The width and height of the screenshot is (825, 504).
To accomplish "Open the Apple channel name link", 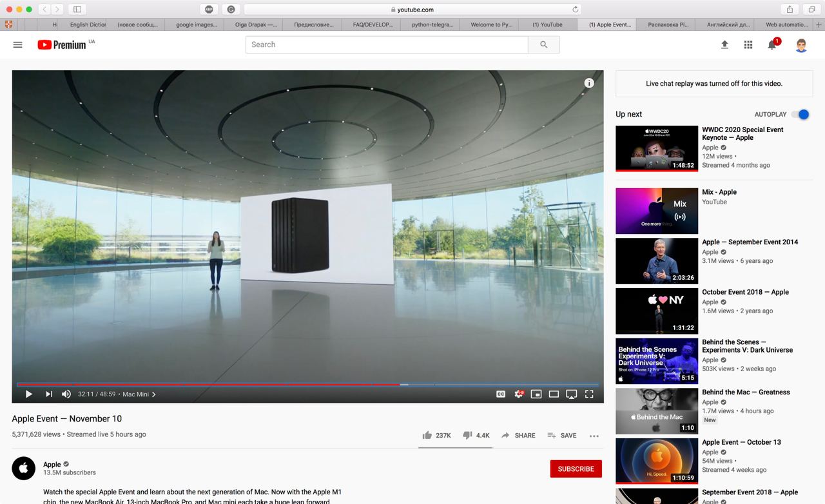I will (52, 464).
